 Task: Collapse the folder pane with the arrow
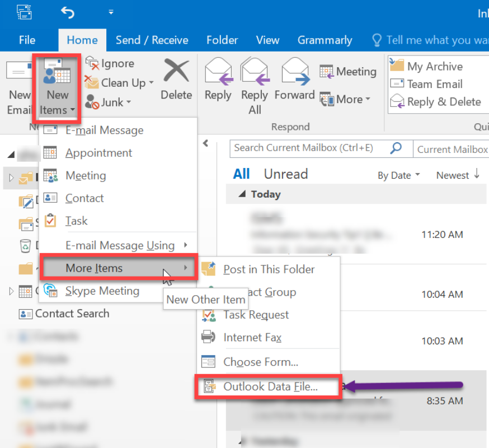coord(205,143)
